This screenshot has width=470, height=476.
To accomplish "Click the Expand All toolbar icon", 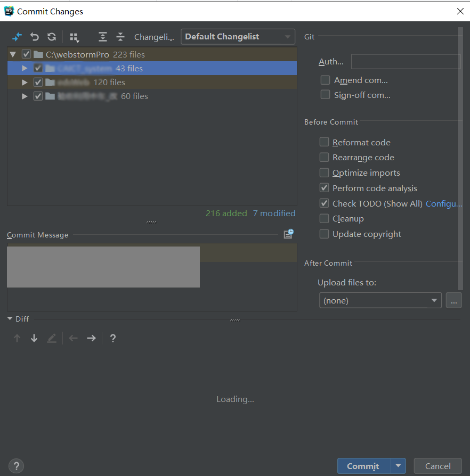I will [103, 37].
